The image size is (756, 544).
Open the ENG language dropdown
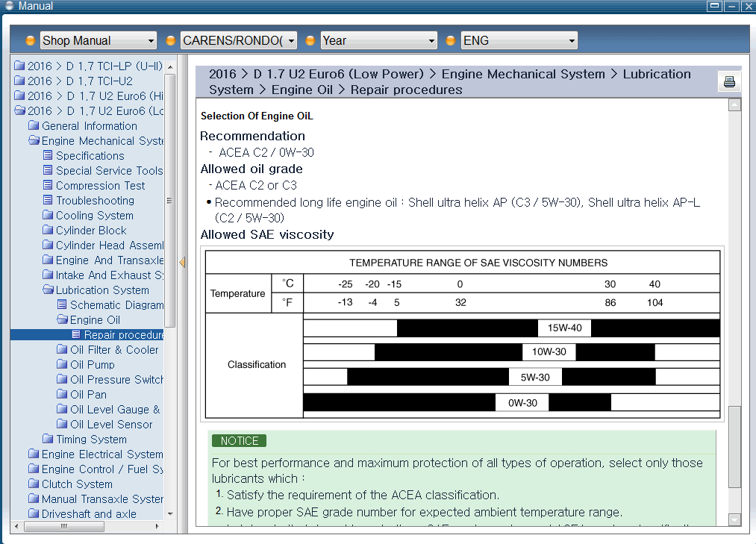[519, 40]
